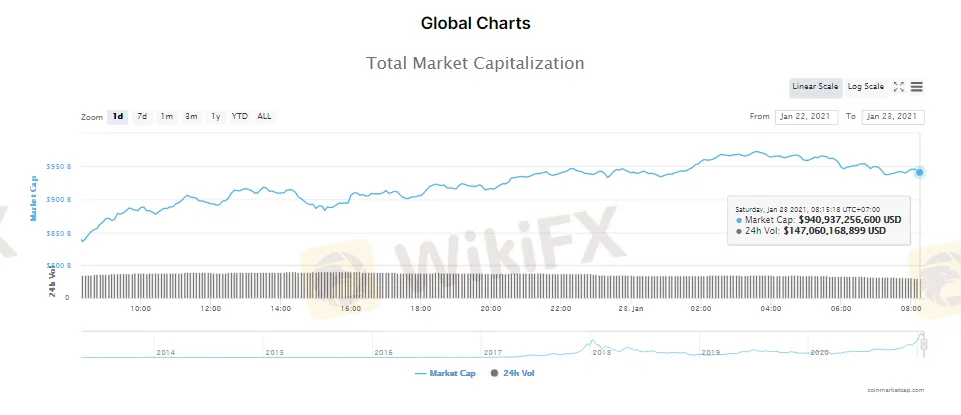961x415 pixels.
Task: Select the 1d zoom range
Action: (x=118, y=116)
